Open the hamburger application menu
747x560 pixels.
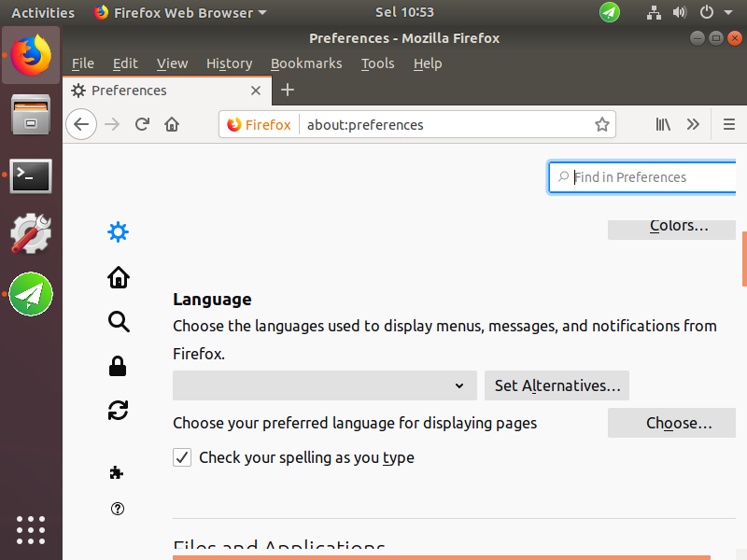point(729,124)
